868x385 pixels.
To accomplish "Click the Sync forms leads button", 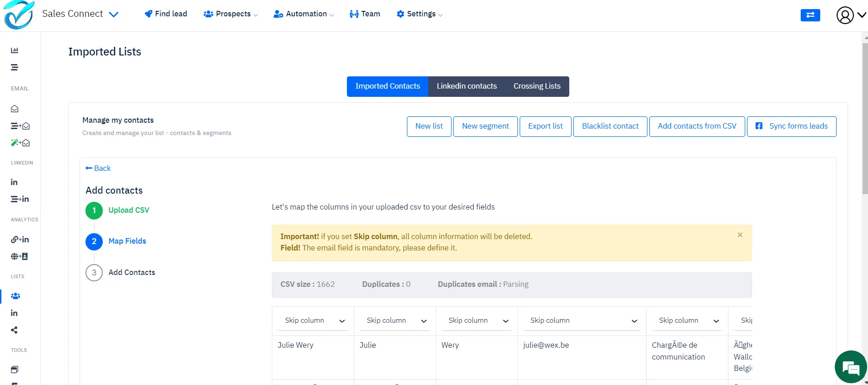I will click(x=792, y=126).
